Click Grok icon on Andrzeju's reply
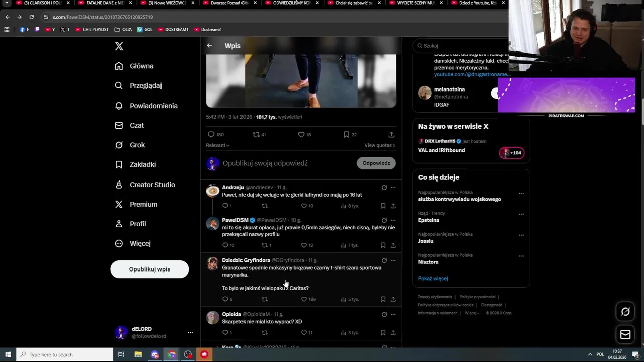644x362 pixels. point(384,188)
